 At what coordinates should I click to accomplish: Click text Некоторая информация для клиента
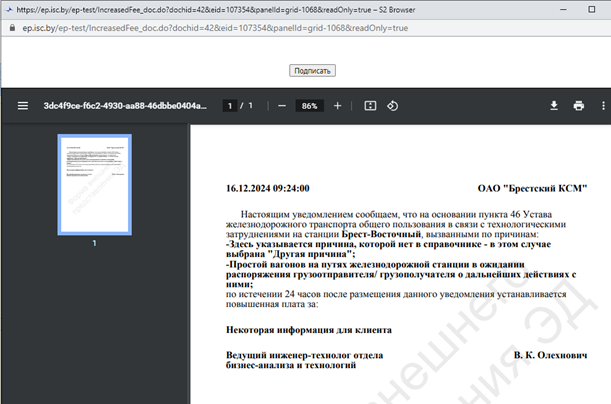click(x=309, y=330)
